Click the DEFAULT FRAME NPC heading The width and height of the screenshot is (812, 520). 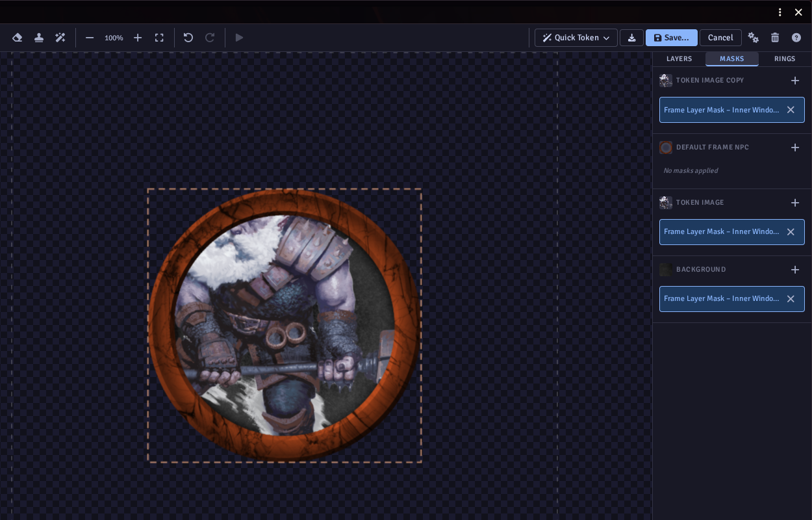713,148
